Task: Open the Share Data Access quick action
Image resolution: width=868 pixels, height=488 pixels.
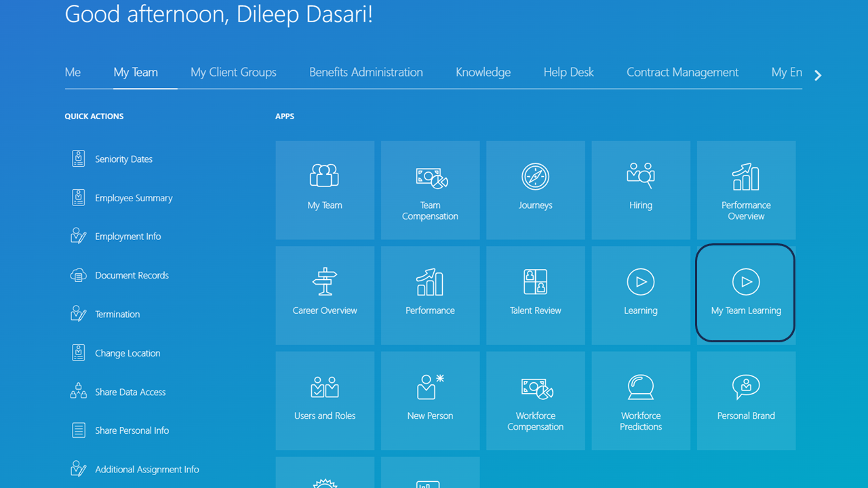Action: pyautogui.click(x=130, y=392)
